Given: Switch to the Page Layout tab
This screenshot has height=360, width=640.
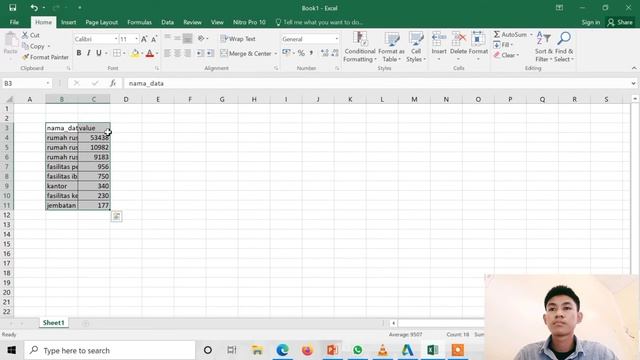Looking at the screenshot, I should tap(102, 22).
